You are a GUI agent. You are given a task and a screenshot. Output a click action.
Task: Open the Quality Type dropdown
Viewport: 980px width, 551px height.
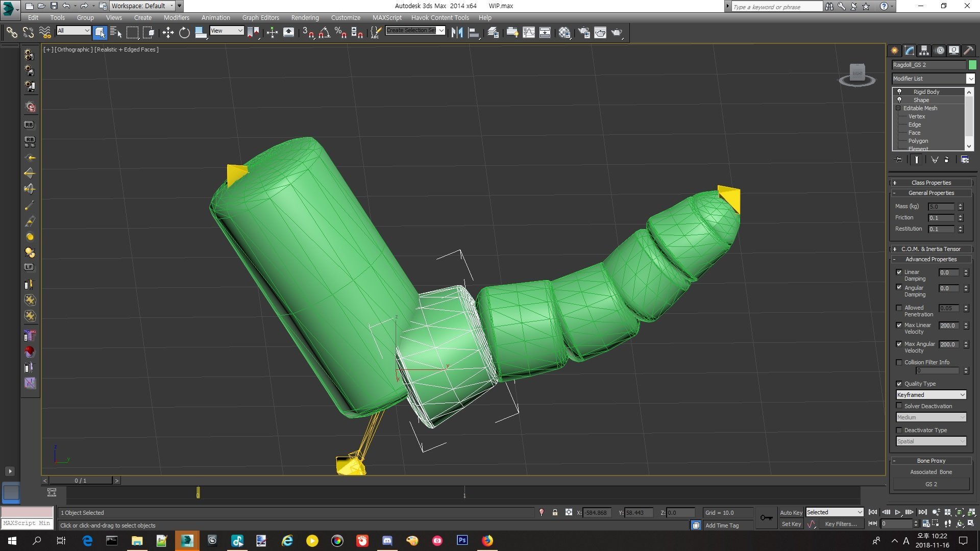click(x=932, y=395)
